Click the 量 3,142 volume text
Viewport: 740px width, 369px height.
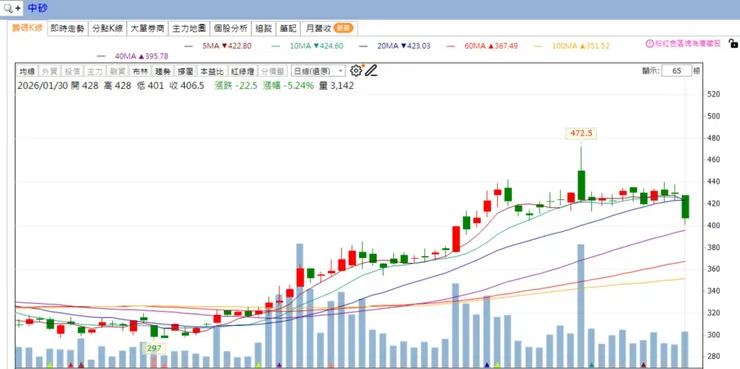(x=336, y=86)
